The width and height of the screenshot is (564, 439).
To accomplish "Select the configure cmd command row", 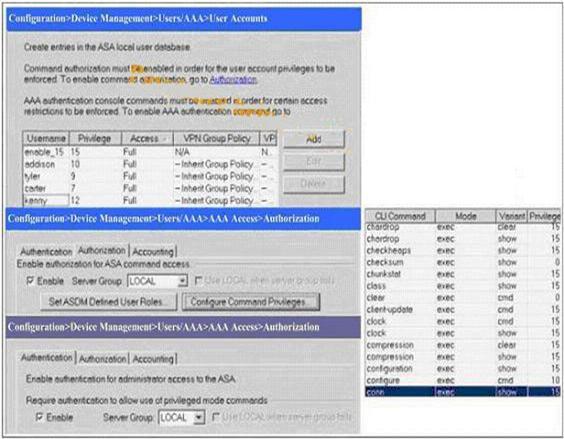I will point(463,380).
